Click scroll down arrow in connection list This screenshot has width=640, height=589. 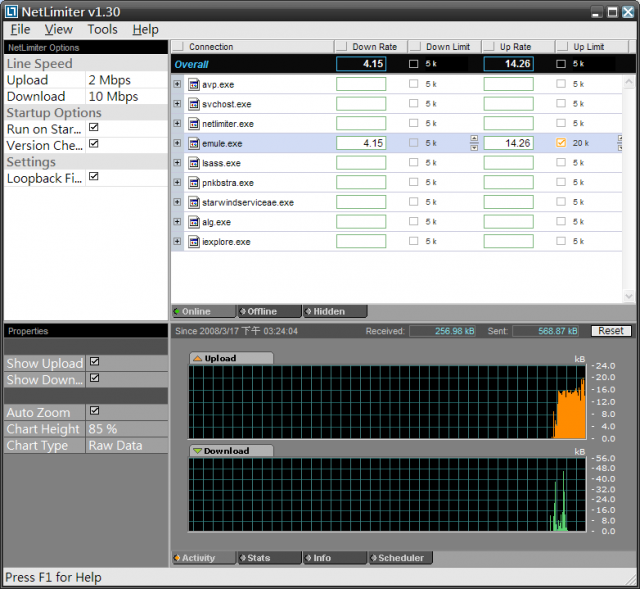click(629, 296)
